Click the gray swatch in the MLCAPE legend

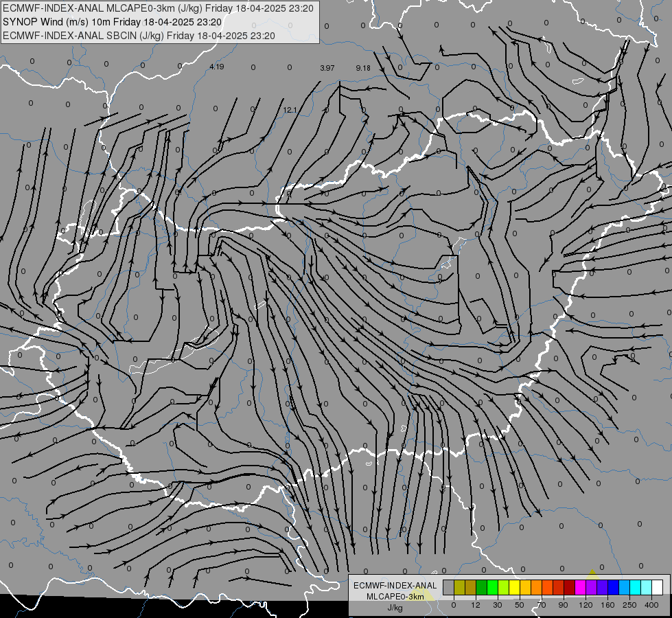click(448, 588)
